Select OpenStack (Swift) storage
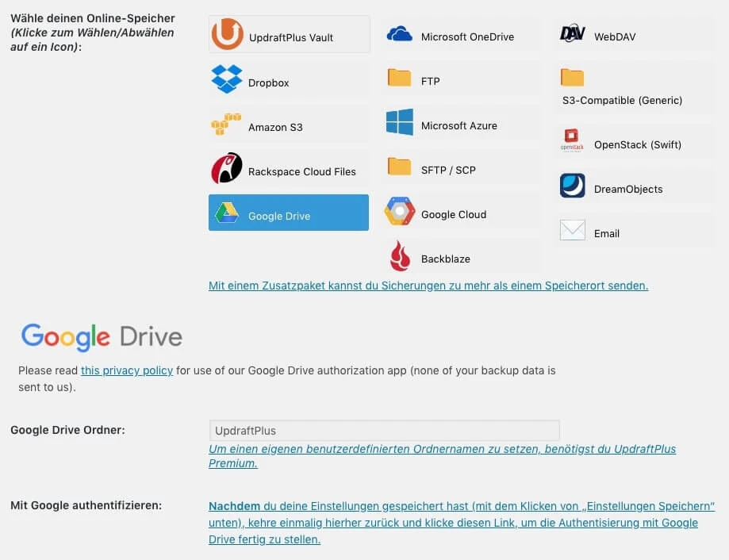The width and height of the screenshot is (729, 560). (635, 144)
